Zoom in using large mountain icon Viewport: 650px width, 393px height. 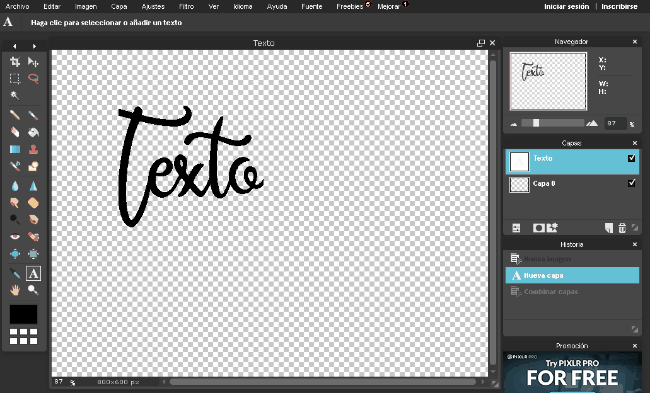(592, 123)
